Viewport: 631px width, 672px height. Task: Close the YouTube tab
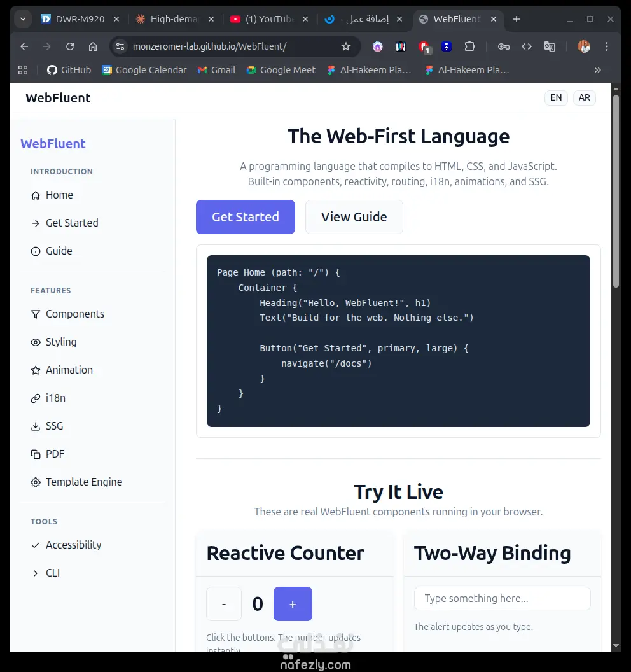click(305, 19)
